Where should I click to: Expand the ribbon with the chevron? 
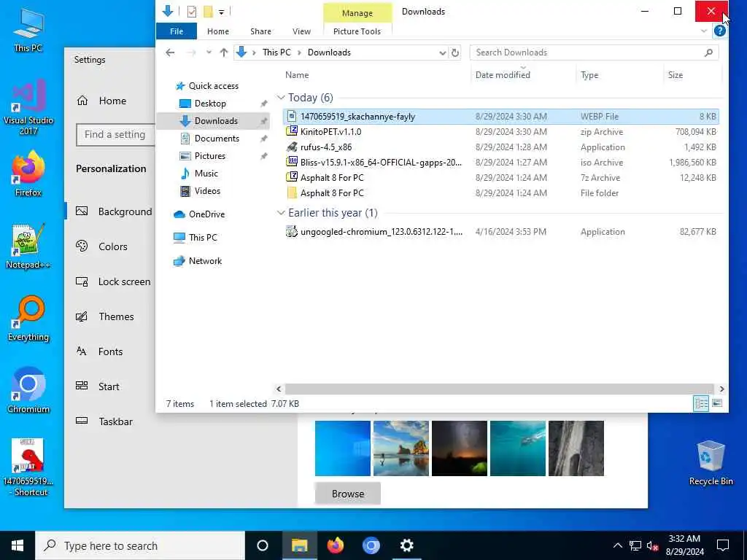tap(704, 31)
